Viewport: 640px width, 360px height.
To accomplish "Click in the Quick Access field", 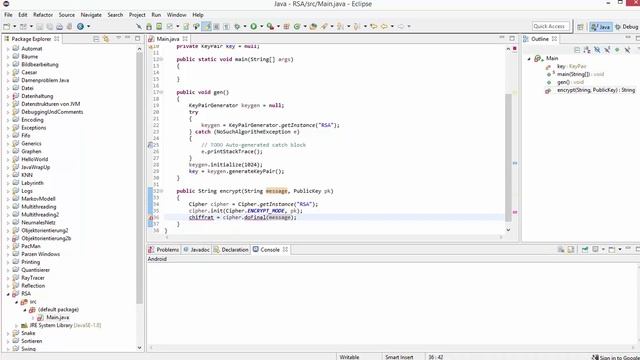I will click(x=550, y=27).
